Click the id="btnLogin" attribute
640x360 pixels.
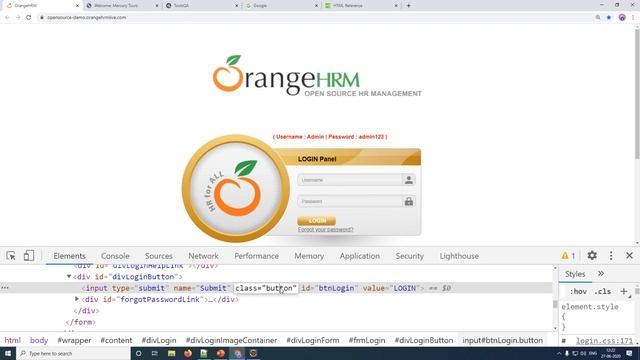[x=330, y=288]
